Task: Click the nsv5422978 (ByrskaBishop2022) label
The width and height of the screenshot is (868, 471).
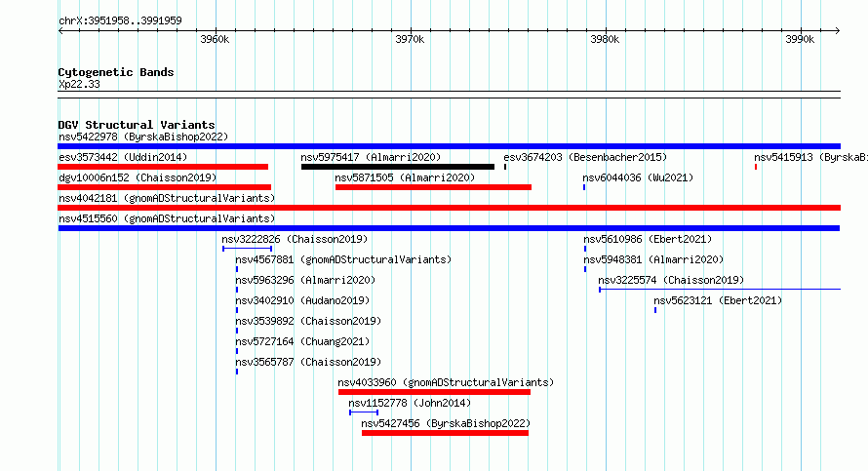Action: tap(143, 137)
